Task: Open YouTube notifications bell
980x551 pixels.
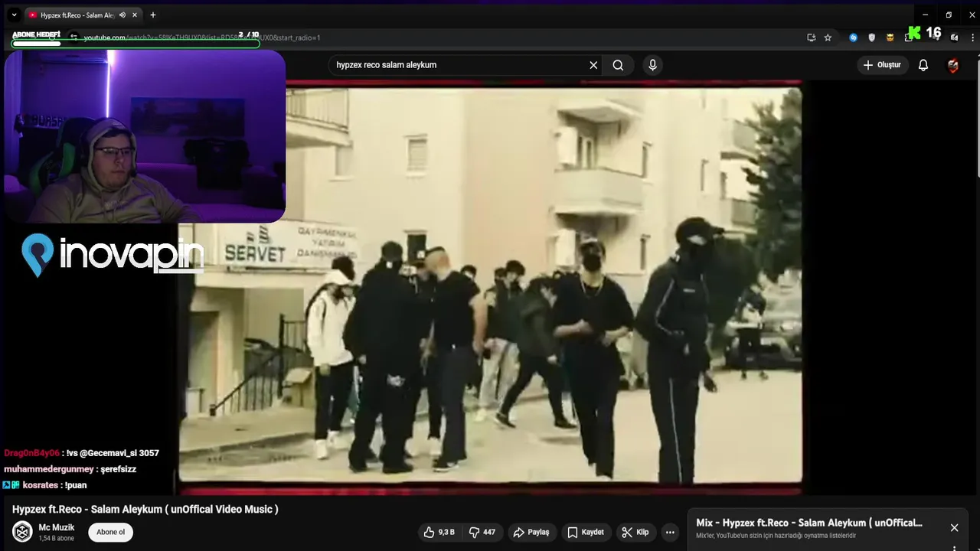Action: [x=923, y=65]
